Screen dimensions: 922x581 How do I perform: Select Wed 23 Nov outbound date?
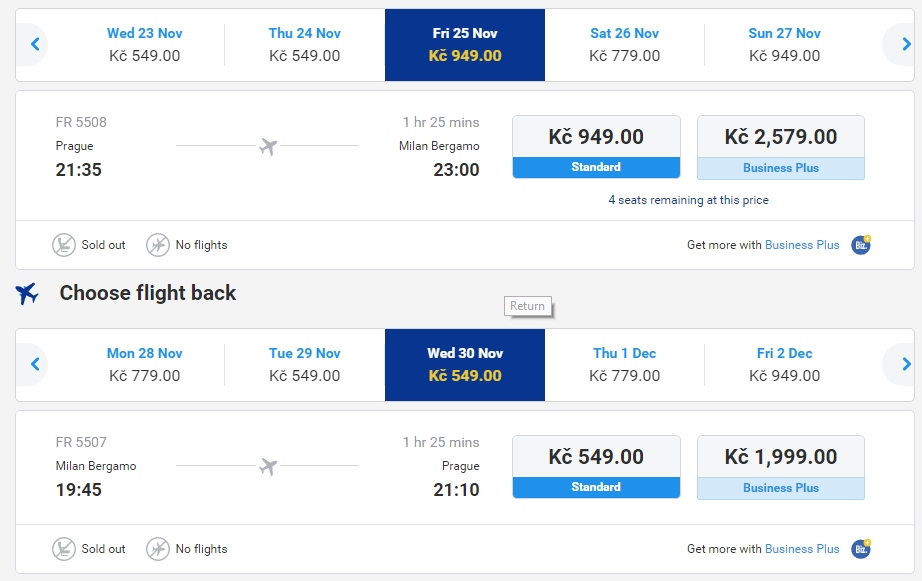coord(145,45)
